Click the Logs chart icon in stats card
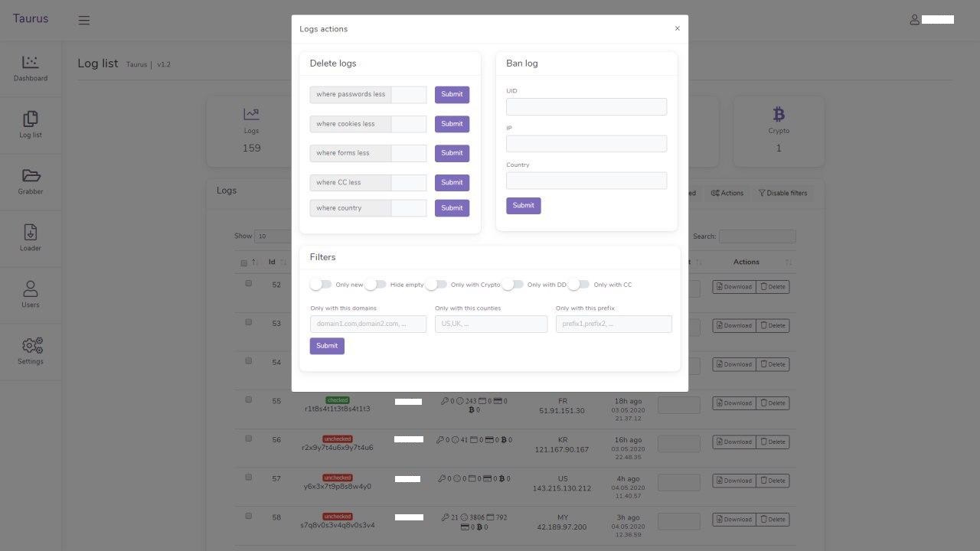This screenshot has height=551, width=980. [x=251, y=114]
